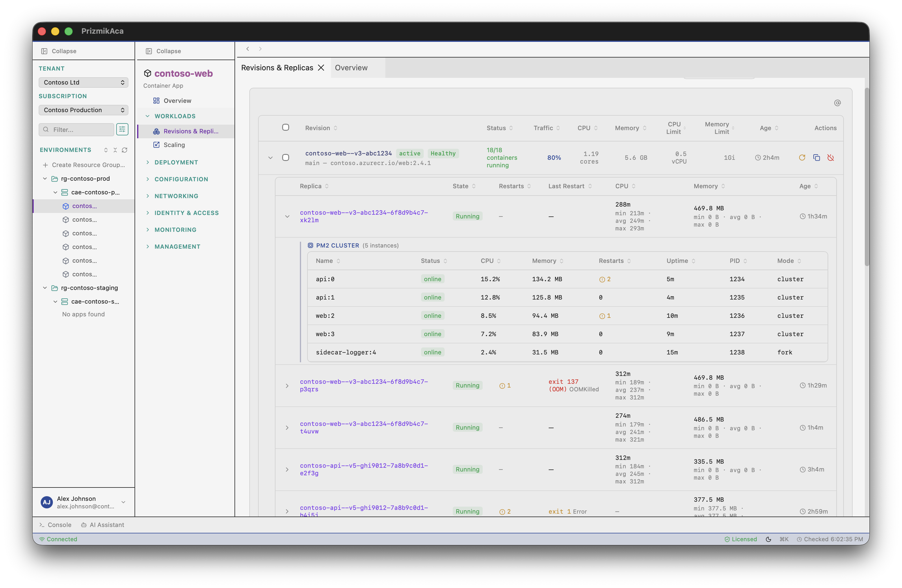This screenshot has width=902, height=588.
Task: Select Scaling under WORKLOADS
Action: pyautogui.click(x=175, y=145)
